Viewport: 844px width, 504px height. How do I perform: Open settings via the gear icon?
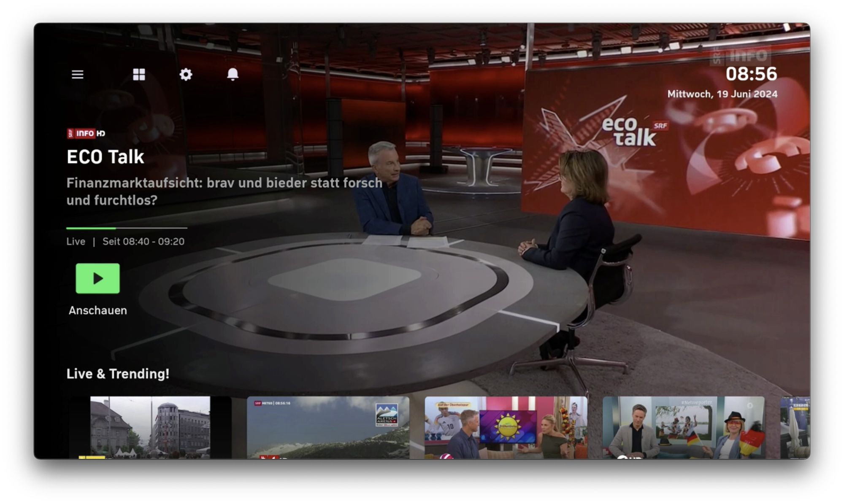pos(186,75)
